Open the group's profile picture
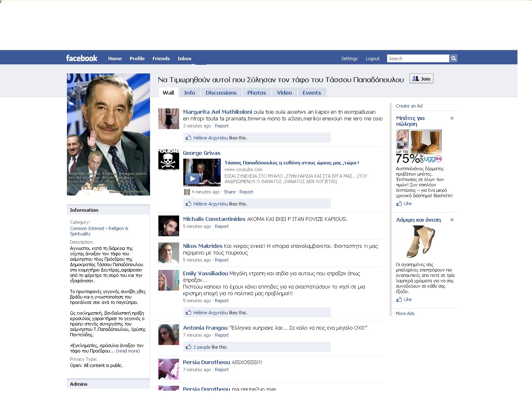Image resolution: width=532 pixels, height=399 pixels. tap(108, 135)
